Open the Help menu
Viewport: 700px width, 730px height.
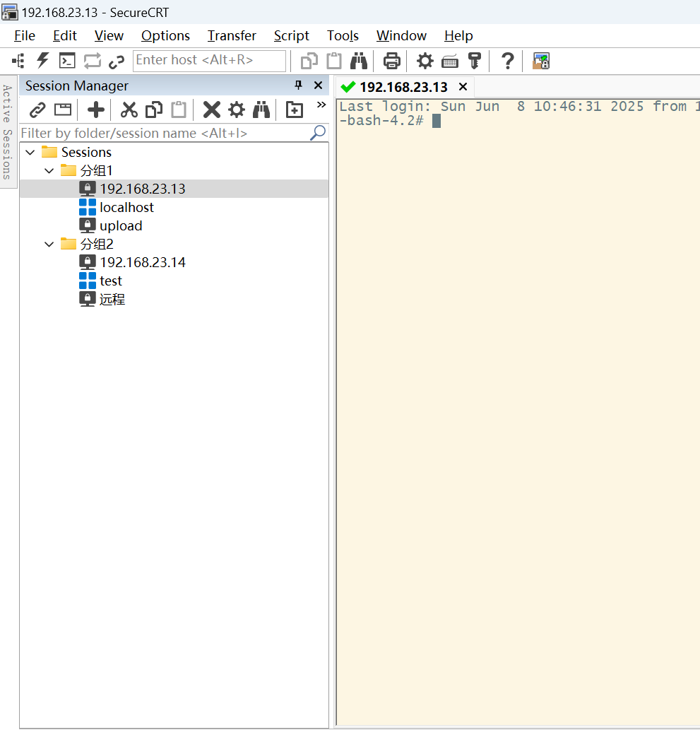tap(458, 36)
